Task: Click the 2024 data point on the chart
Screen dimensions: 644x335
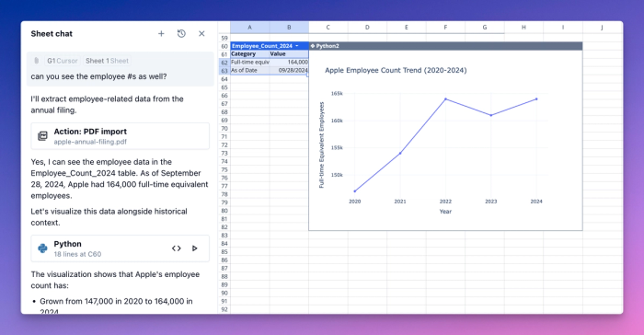Action: click(x=536, y=99)
